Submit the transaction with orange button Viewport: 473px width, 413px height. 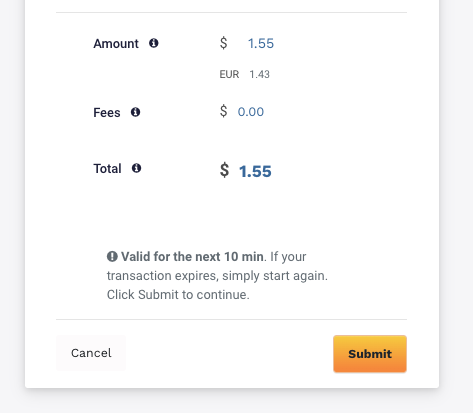(x=370, y=354)
